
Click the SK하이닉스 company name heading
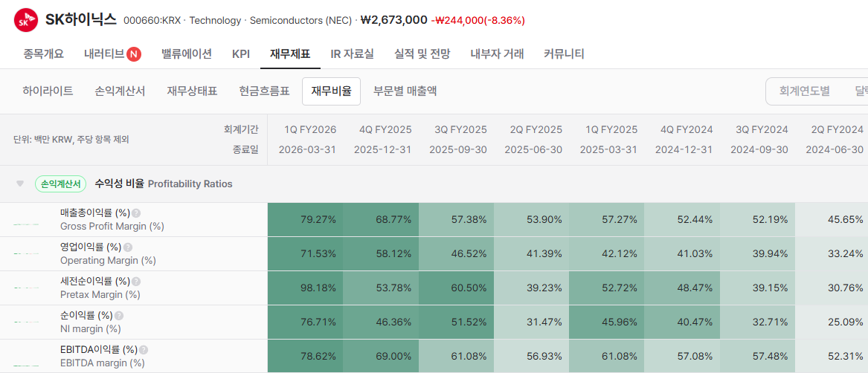tap(81, 20)
